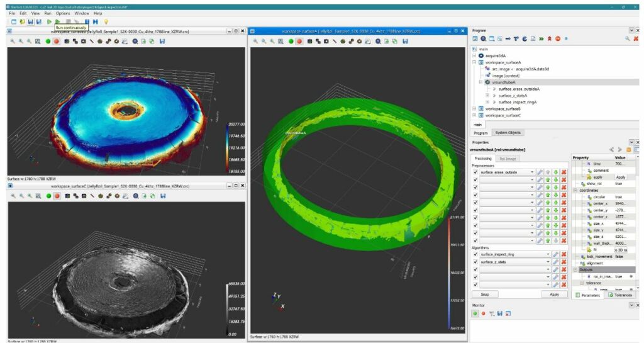The height and width of the screenshot is (343, 644).
Task: Click the green down arrow beside surface_erase_outside
Action: click(x=555, y=172)
